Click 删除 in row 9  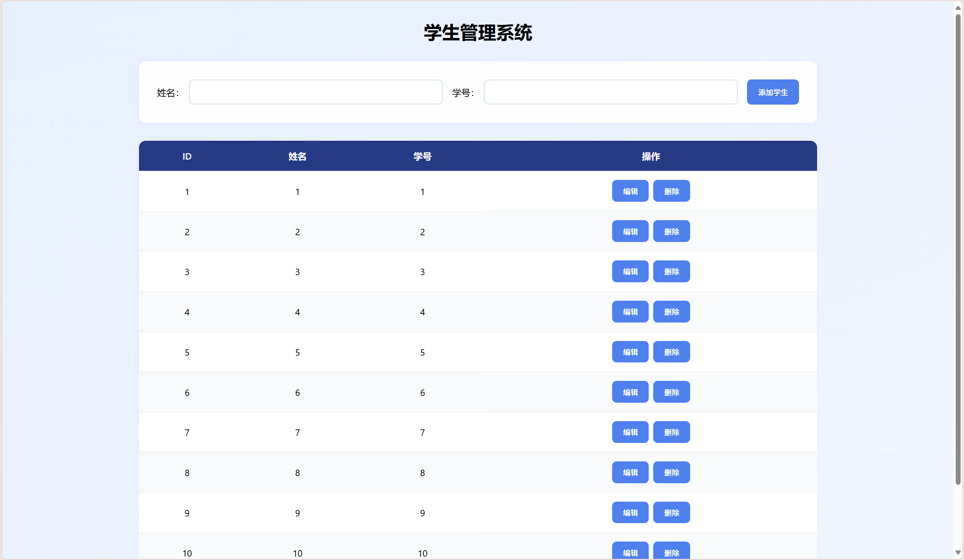pos(671,512)
